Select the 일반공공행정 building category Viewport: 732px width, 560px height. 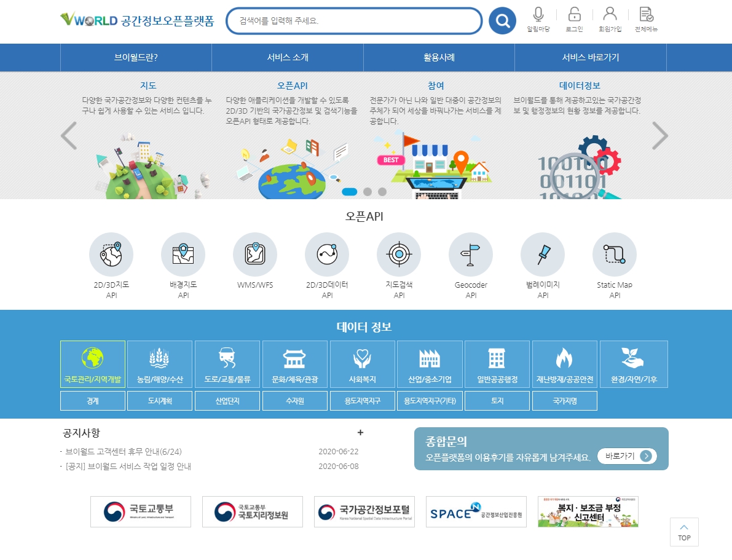[x=498, y=365]
